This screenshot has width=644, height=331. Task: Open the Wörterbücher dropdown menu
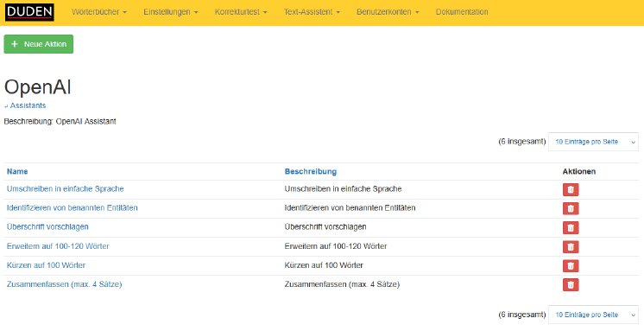(99, 12)
